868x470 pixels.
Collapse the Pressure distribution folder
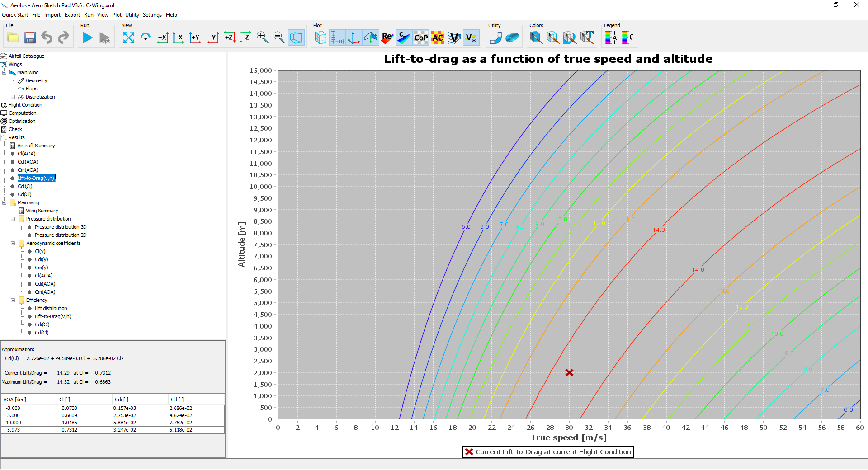(x=14, y=219)
